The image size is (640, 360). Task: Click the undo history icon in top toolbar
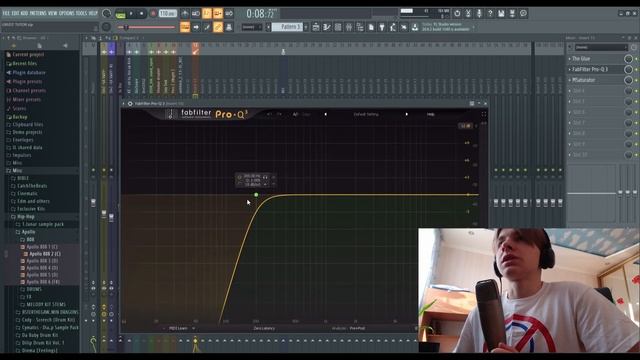click(457, 13)
